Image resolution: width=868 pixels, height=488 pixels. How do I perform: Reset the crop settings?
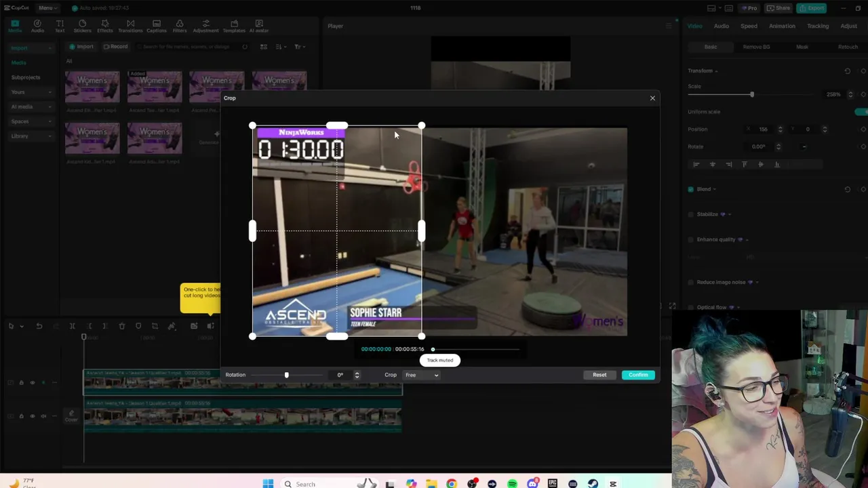[x=599, y=375]
